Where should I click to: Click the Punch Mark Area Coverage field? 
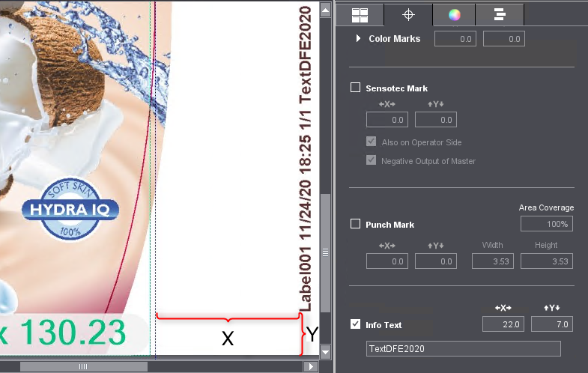pyautogui.click(x=546, y=224)
